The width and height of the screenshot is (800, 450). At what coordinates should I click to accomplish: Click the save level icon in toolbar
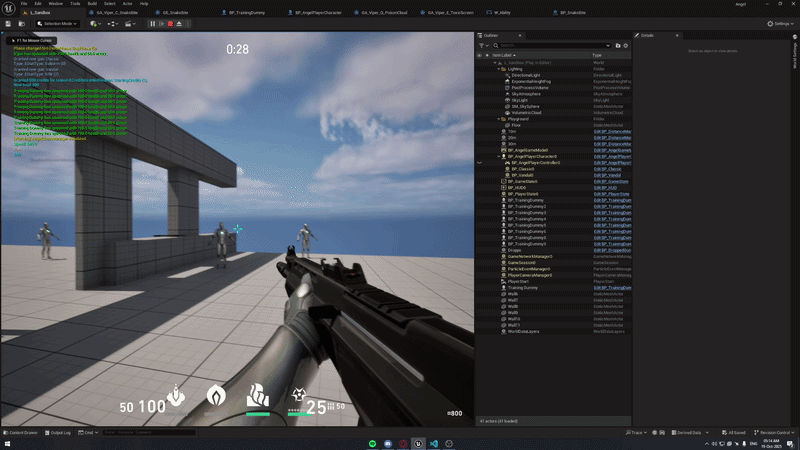point(7,22)
